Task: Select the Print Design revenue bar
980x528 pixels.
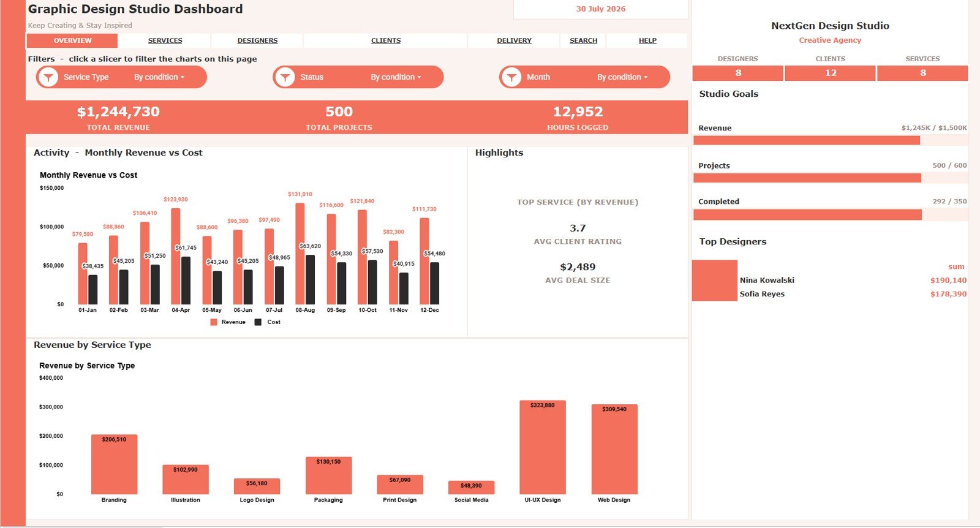Action: pos(400,485)
